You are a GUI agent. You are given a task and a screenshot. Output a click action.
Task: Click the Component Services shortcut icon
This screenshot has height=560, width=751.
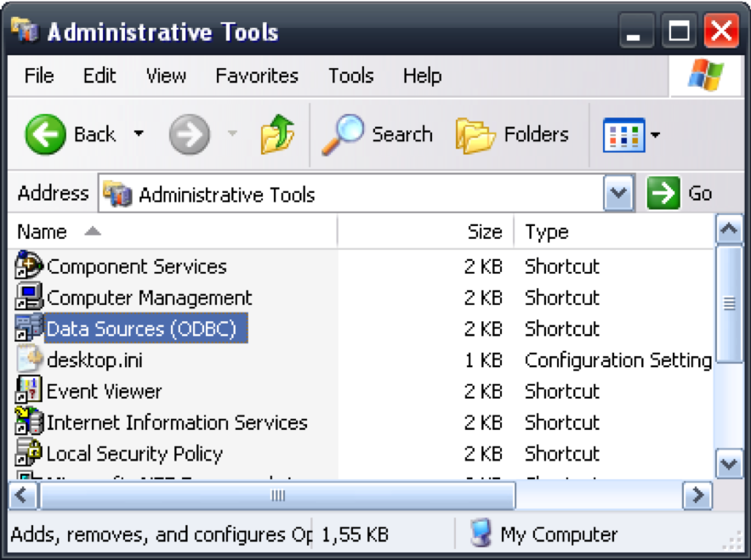pyautogui.click(x=30, y=266)
